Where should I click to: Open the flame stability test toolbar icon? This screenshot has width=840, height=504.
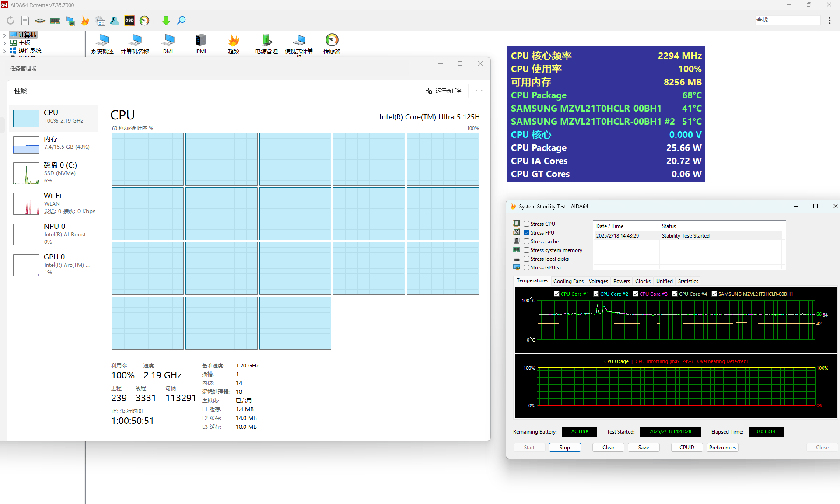click(x=85, y=21)
